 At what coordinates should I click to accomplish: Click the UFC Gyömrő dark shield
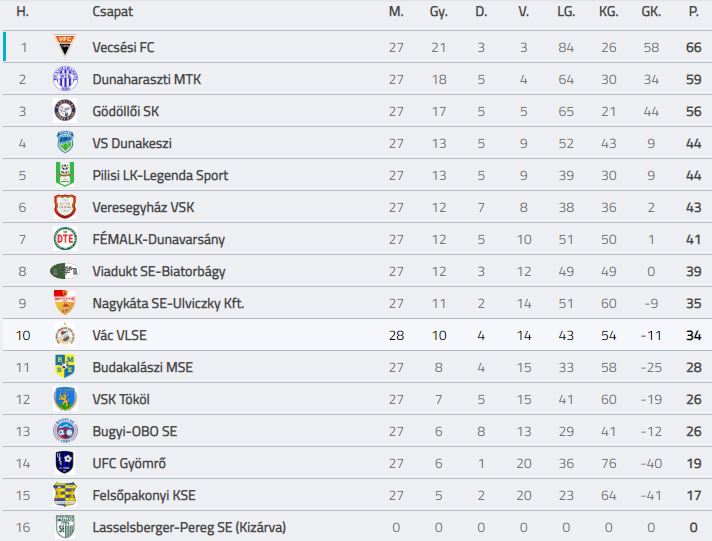65,462
